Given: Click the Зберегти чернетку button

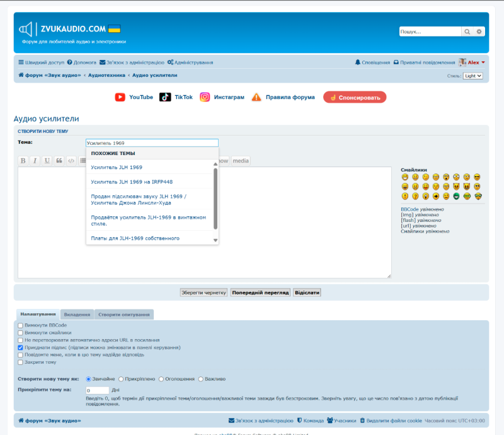Looking at the screenshot, I should (203, 293).
